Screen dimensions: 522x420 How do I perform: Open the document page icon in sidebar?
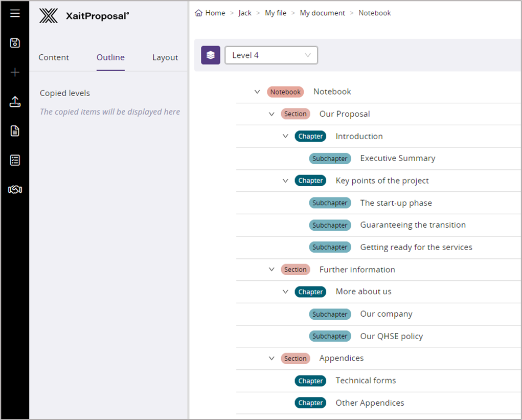click(x=15, y=131)
